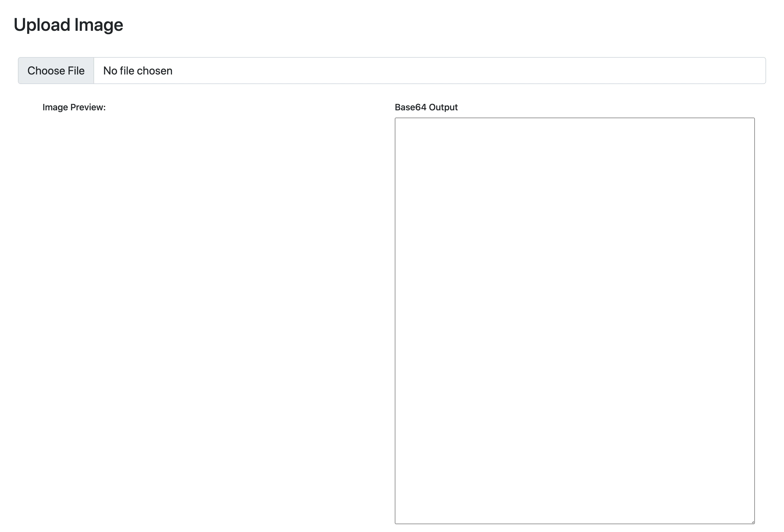Screen dimensions: 784x532
Task: Activate the Choose File upload control
Action: [56, 71]
